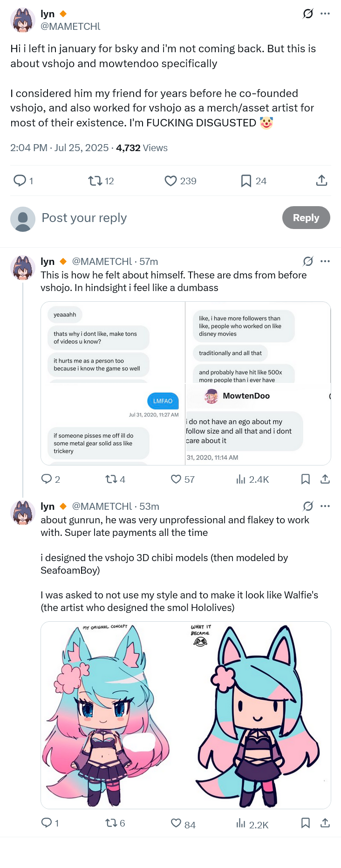This screenshot has height=868, width=341.
Task: Repost the main post with 12 reposts
Action: click(95, 181)
